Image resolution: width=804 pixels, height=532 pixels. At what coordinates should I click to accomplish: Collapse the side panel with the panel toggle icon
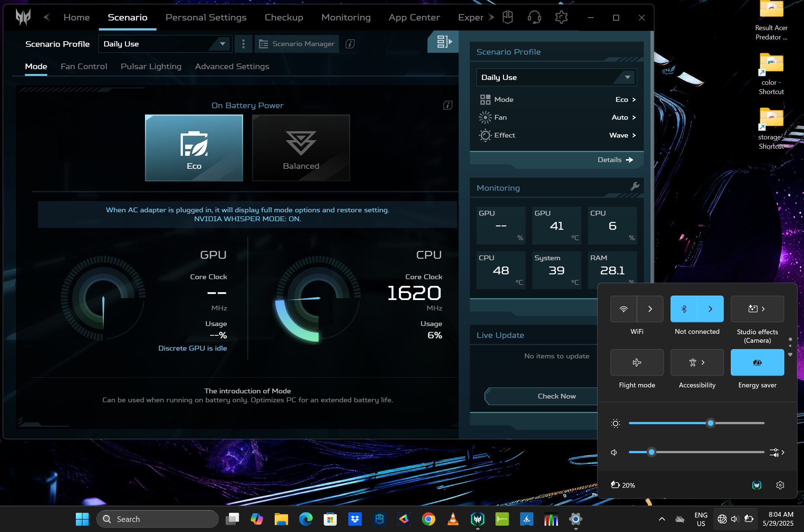(x=443, y=42)
